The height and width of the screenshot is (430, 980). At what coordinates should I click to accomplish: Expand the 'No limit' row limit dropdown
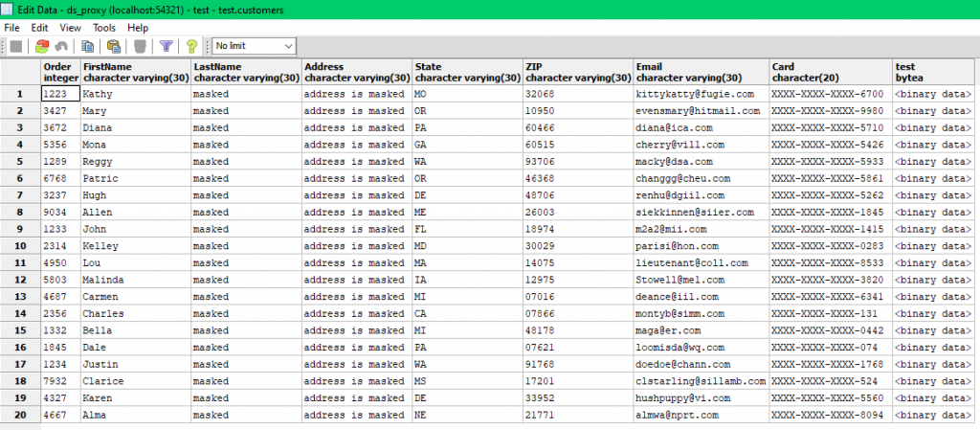pyautogui.click(x=288, y=46)
